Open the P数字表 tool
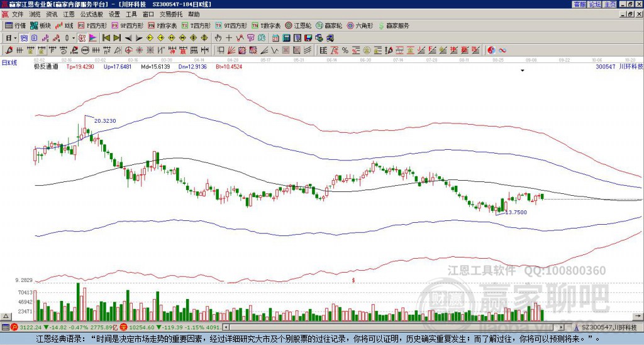644x345 pixels. pos(162,25)
